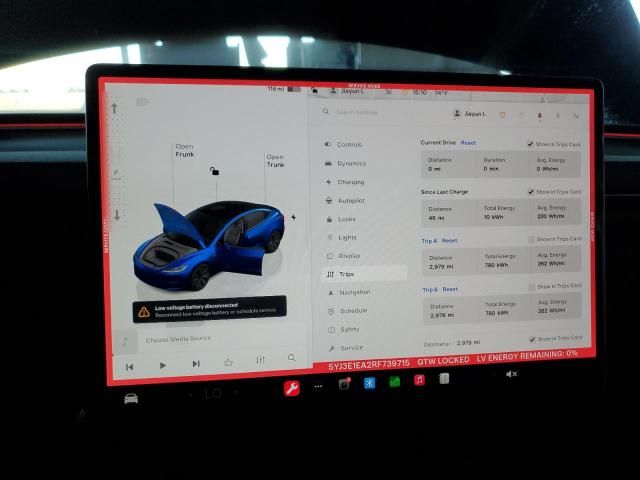640x480 pixels.
Task: Tap the Bluetooth icon in bottom bar
Action: pyautogui.click(x=369, y=382)
